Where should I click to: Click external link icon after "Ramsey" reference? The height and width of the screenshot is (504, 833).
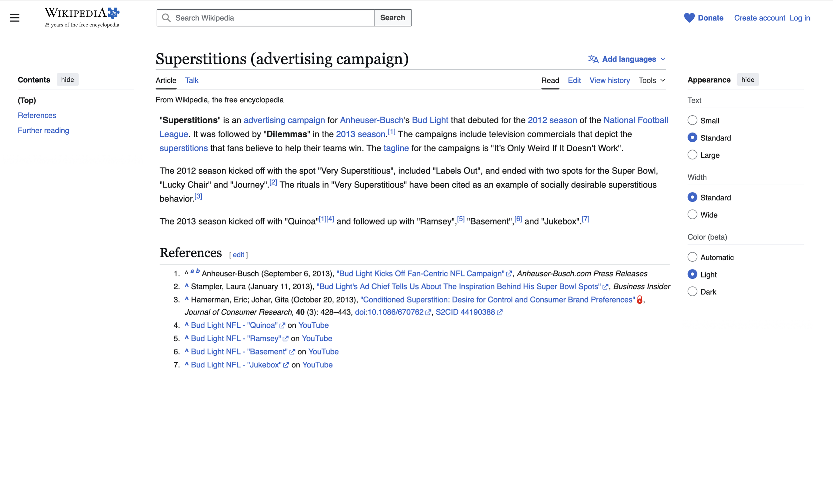(x=286, y=339)
